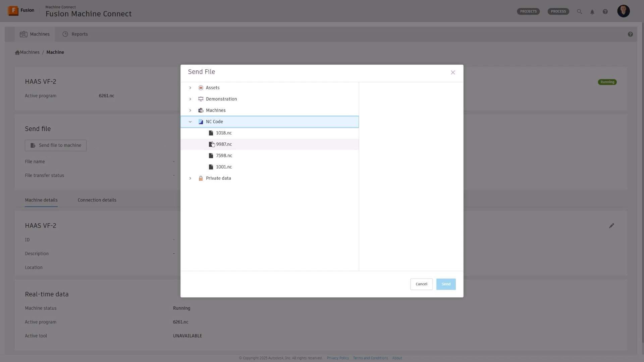The width and height of the screenshot is (644, 362).
Task: Click the home icon in breadcrumb
Action: 17,53
